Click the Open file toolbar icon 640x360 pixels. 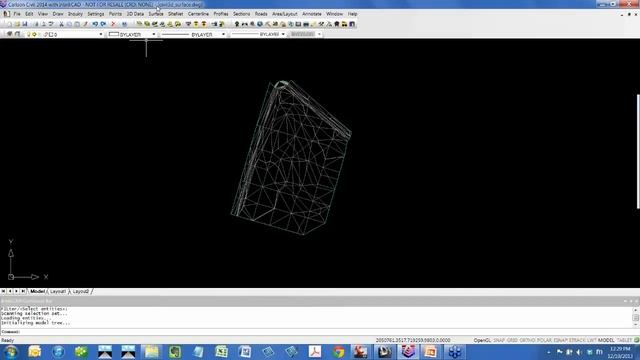point(18,24)
